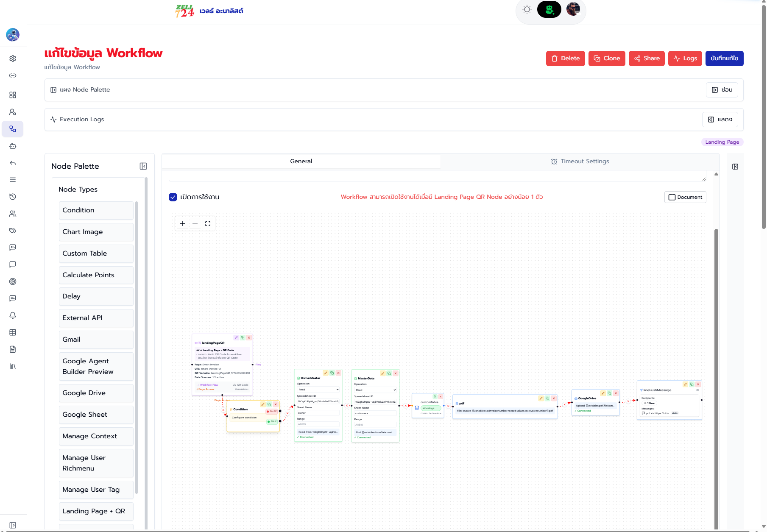Delete the MasterData node with red X
The image size is (767, 532).
tap(396, 373)
